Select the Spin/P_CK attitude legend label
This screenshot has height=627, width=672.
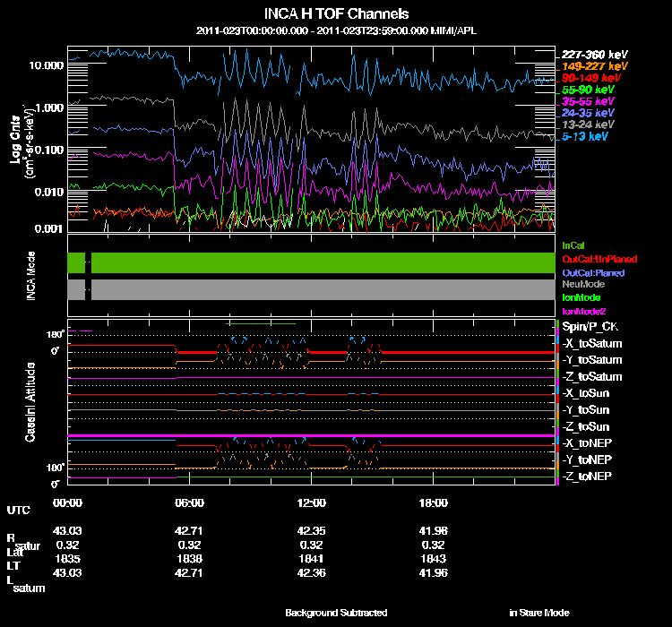(x=589, y=327)
